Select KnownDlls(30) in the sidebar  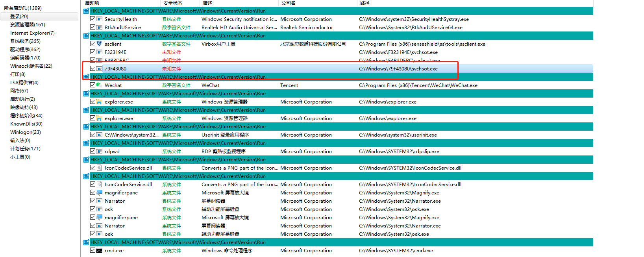pyautogui.click(x=26, y=124)
